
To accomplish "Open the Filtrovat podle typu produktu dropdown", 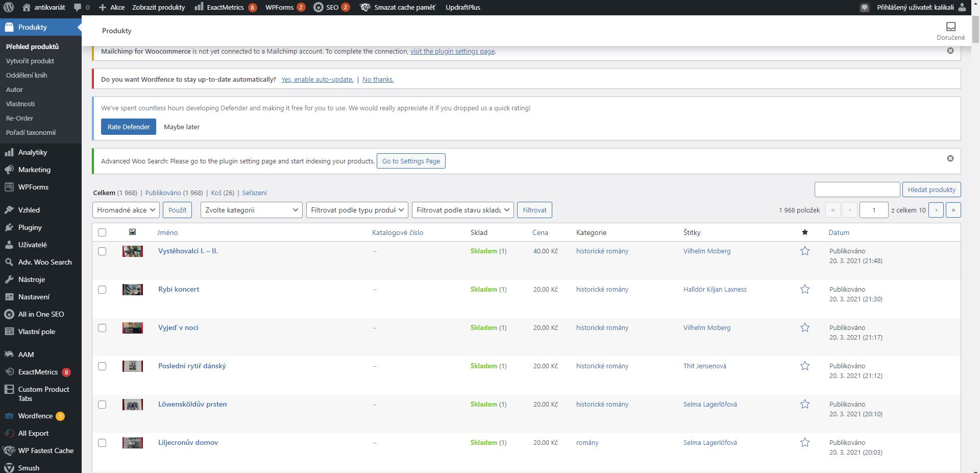I will [x=357, y=210].
